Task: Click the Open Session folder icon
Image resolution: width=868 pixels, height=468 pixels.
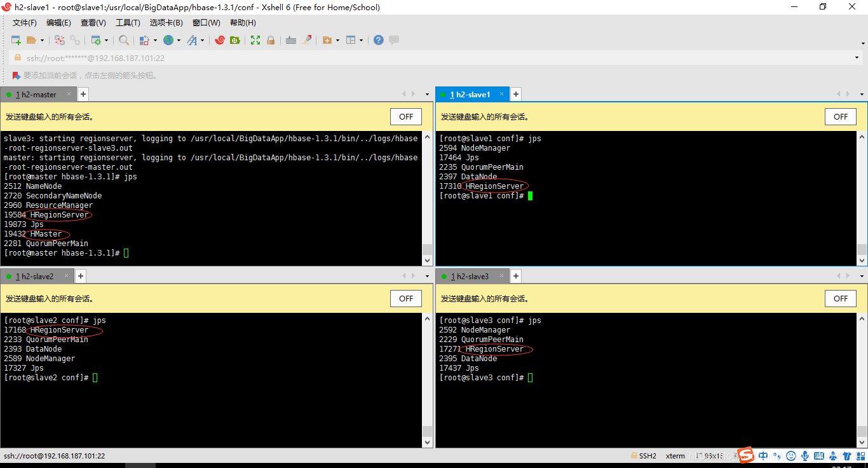Action: pyautogui.click(x=32, y=40)
